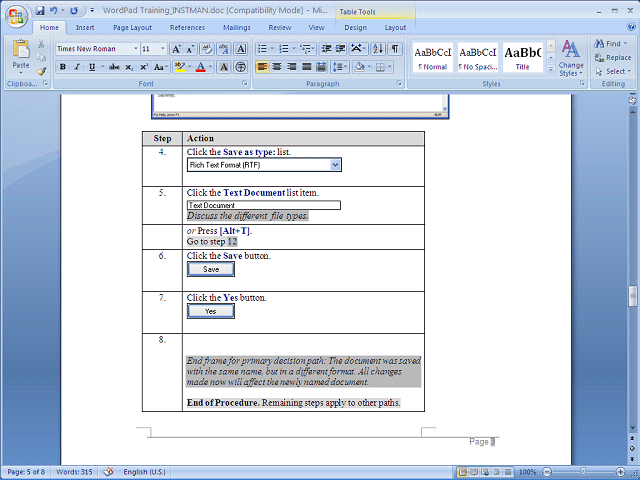Open the Change Styles button

tap(571, 58)
